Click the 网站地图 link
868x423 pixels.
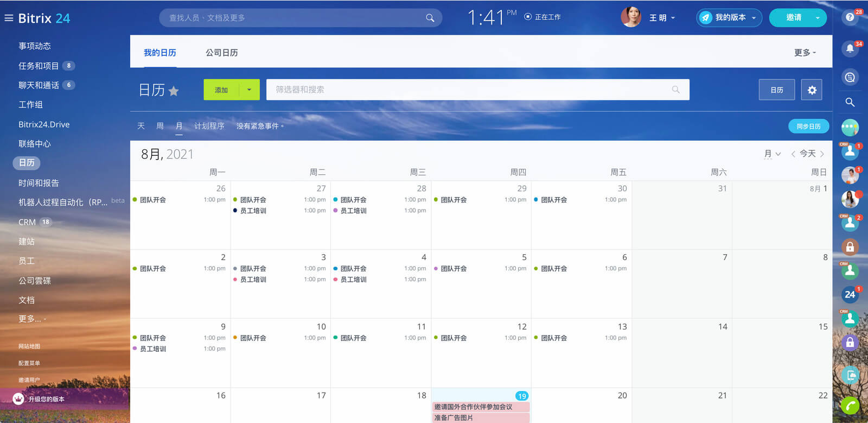(29, 346)
